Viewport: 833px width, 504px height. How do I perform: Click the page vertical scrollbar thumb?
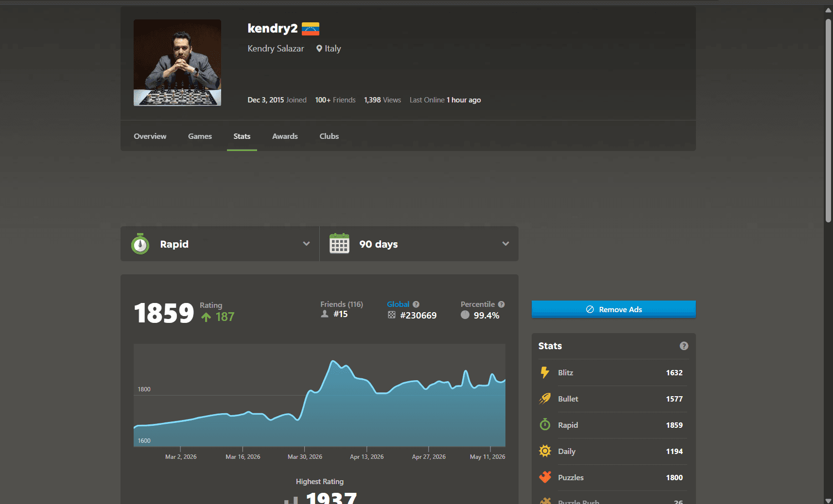coord(828,120)
